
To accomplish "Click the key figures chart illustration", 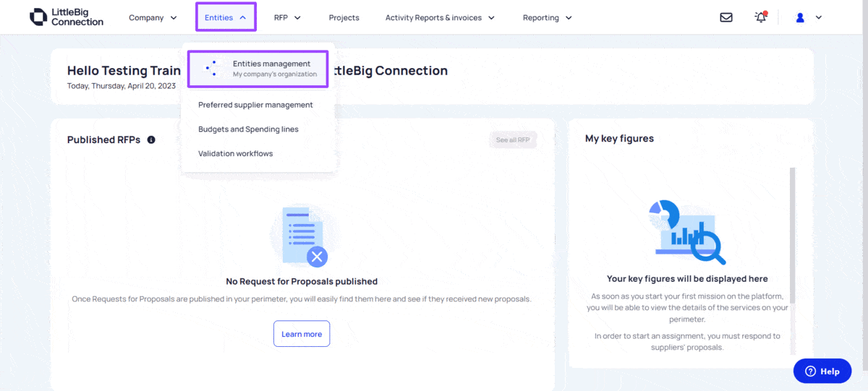I will tap(687, 232).
